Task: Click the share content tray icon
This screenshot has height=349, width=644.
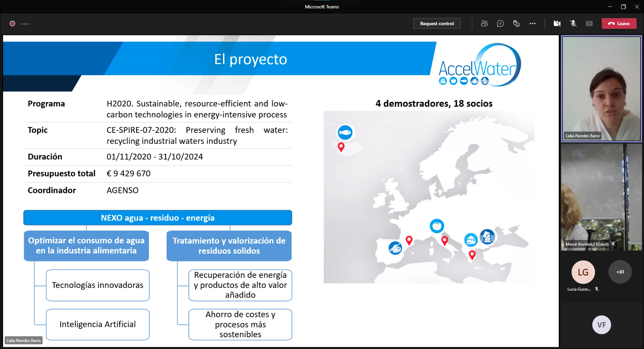Action: pyautogui.click(x=589, y=23)
